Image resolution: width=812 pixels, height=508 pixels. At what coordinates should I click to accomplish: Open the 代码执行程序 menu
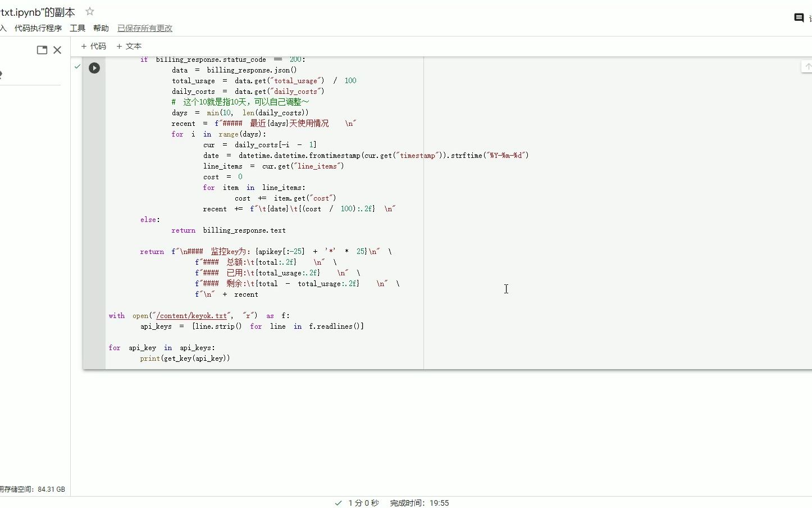pos(38,28)
